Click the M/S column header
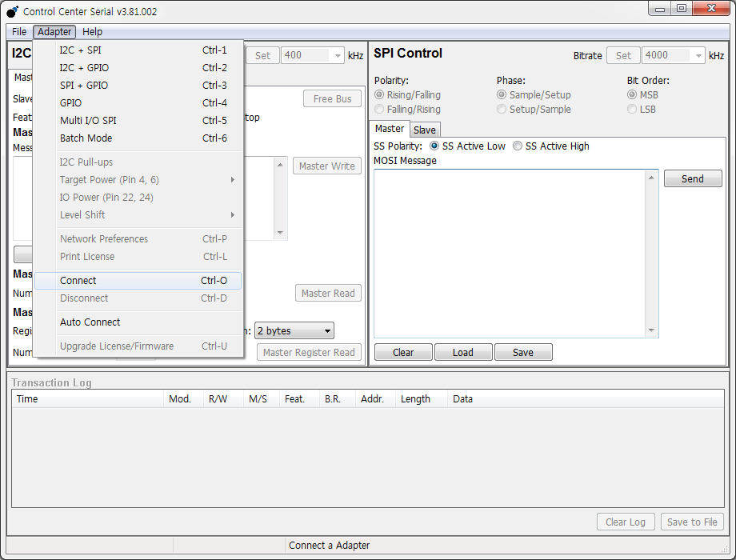736x560 pixels. coord(262,399)
